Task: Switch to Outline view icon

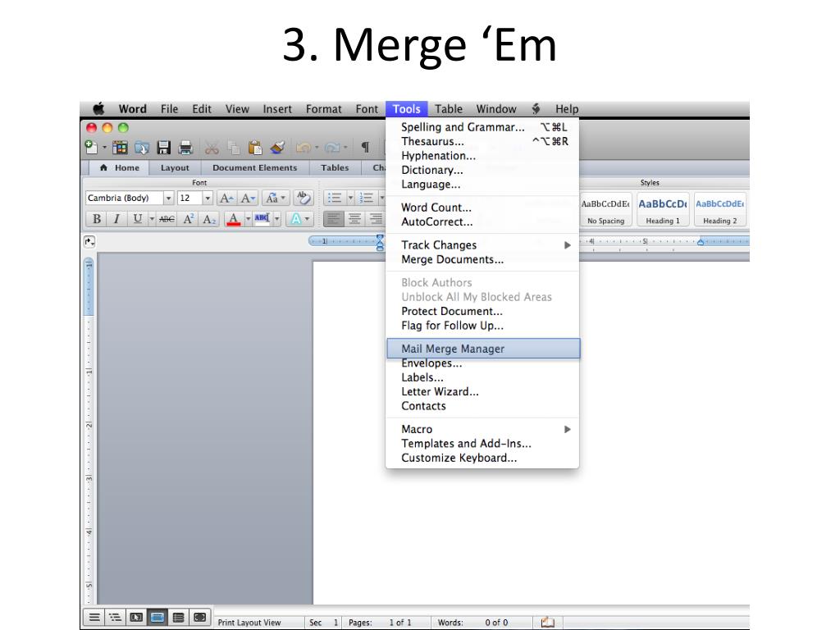Action: coord(115,618)
